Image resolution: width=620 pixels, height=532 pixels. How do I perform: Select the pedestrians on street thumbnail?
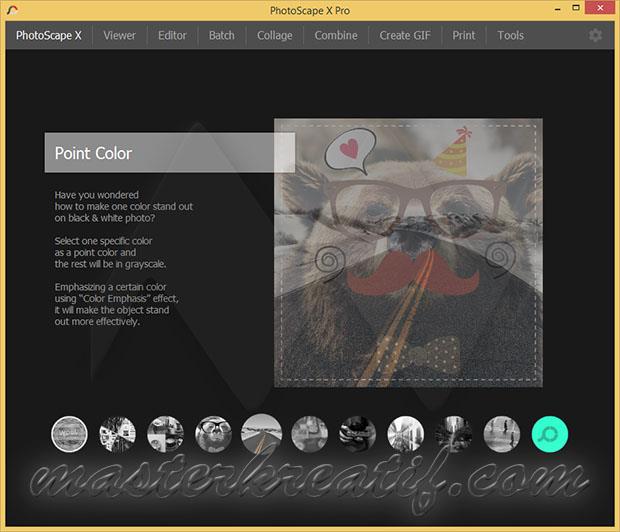tap(502, 434)
